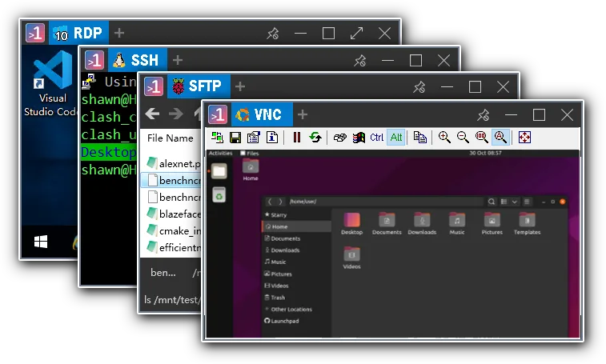
Task: Pin the VNC window on top
Action: (x=483, y=114)
